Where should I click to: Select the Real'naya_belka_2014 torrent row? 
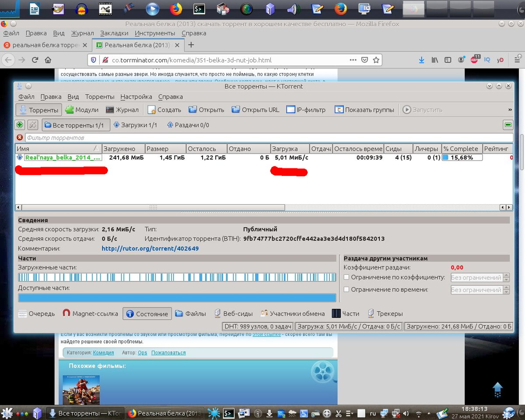pos(264,157)
